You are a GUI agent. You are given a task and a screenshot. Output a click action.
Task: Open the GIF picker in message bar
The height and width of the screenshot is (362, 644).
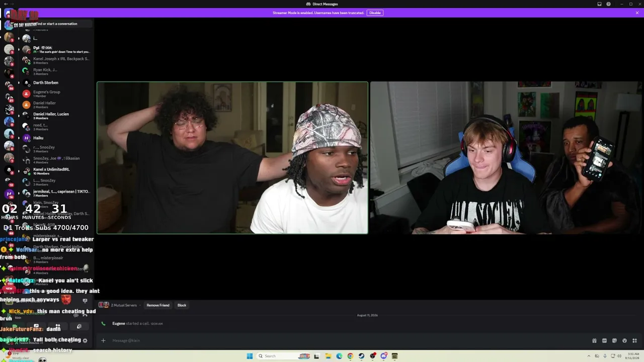pyautogui.click(x=604, y=340)
